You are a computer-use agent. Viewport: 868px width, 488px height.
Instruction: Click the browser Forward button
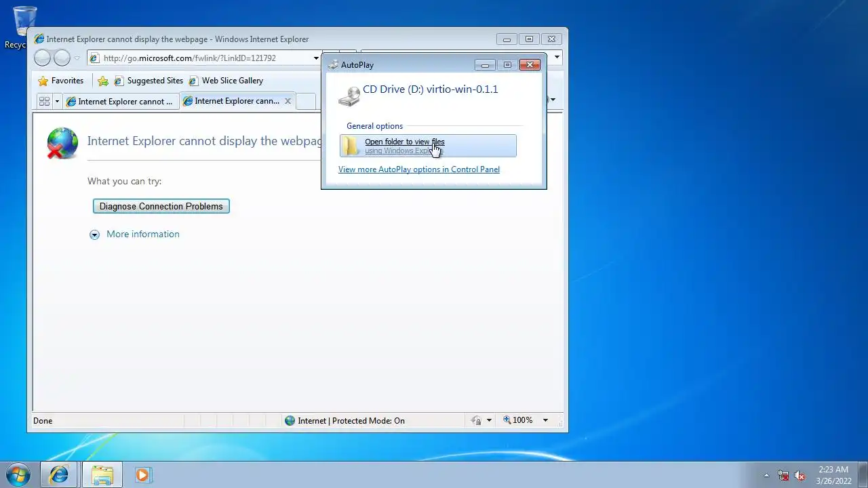pyautogui.click(x=62, y=58)
